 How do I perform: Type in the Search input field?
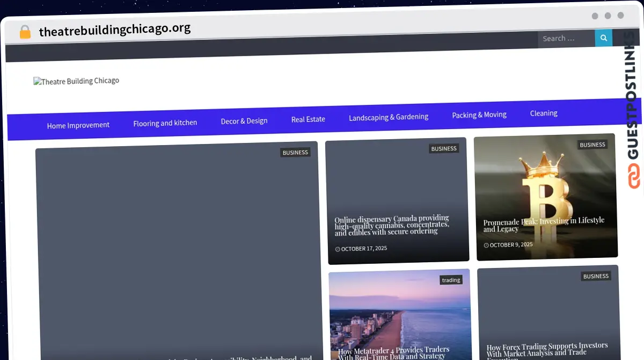point(566,38)
